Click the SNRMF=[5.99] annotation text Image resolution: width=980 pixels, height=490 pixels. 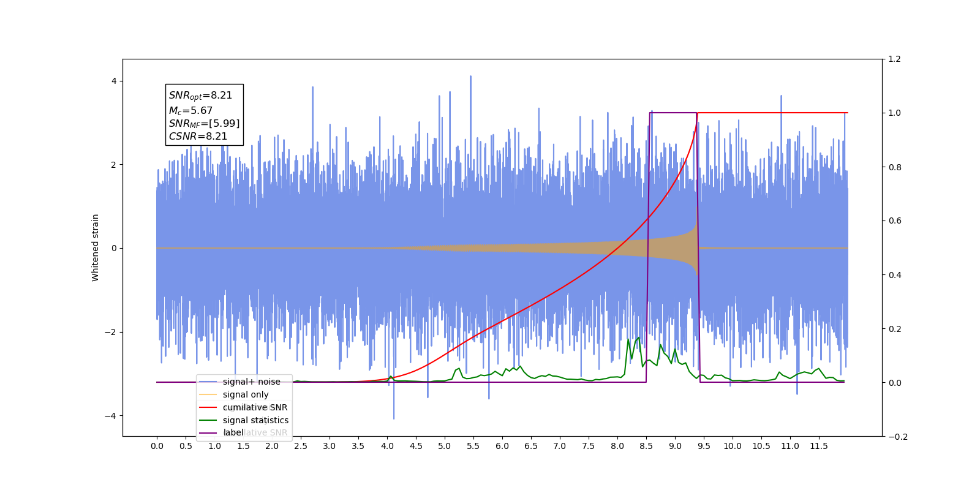click(204, 124)
